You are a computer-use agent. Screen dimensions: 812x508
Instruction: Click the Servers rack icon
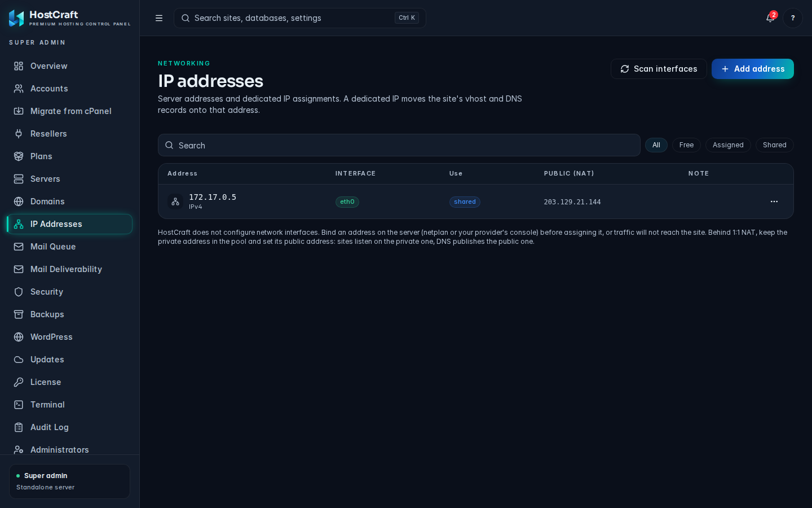19,179
